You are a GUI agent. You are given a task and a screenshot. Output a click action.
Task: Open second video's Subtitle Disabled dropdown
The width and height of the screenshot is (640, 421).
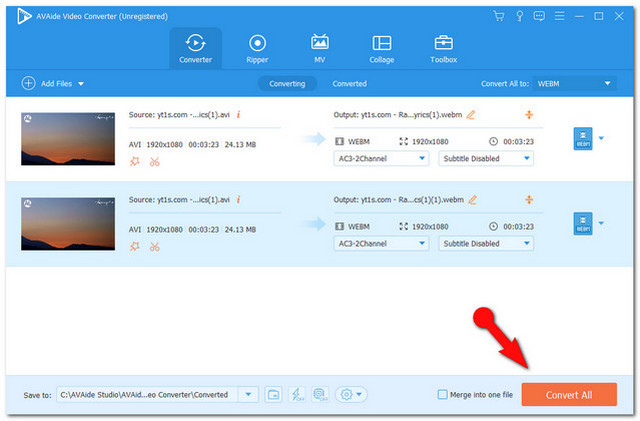coord(486,243)
